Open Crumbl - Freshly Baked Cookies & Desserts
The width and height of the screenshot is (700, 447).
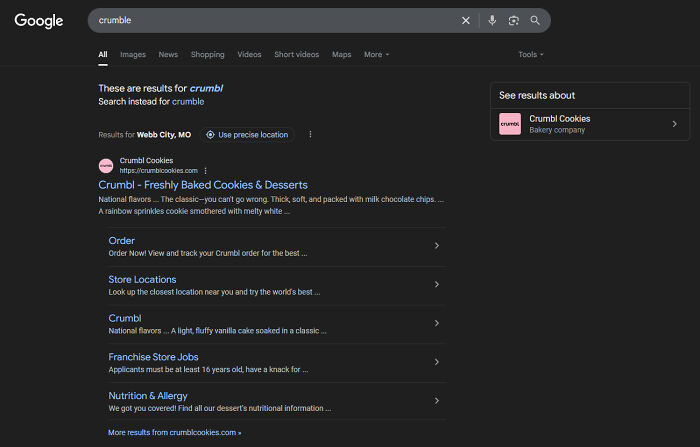click(x=203, y=185)
